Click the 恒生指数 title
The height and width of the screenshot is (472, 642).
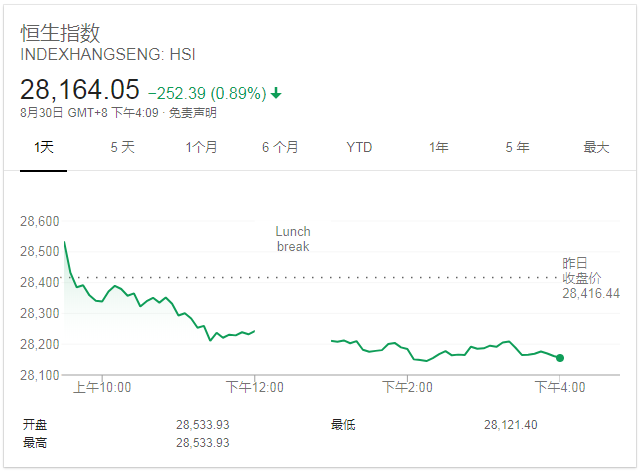60,32
